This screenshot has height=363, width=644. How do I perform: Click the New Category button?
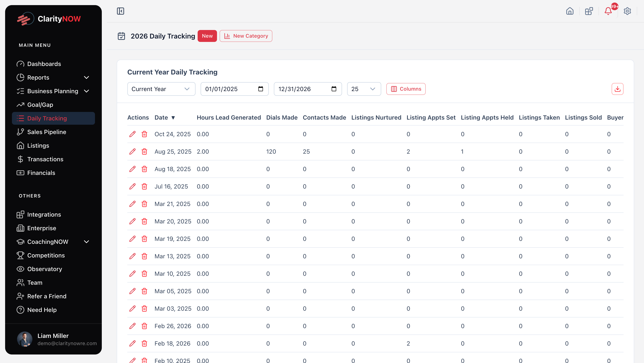246,36
